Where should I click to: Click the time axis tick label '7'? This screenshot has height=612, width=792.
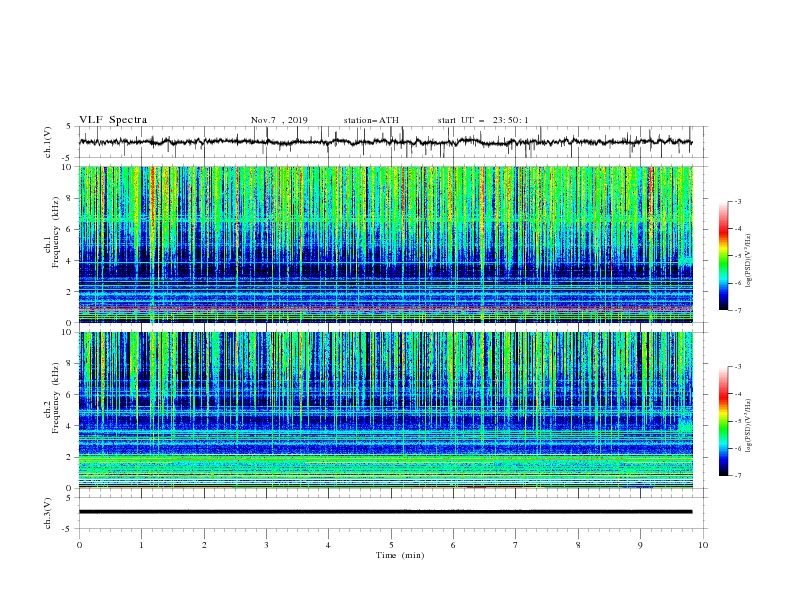(x=516, y=545)
